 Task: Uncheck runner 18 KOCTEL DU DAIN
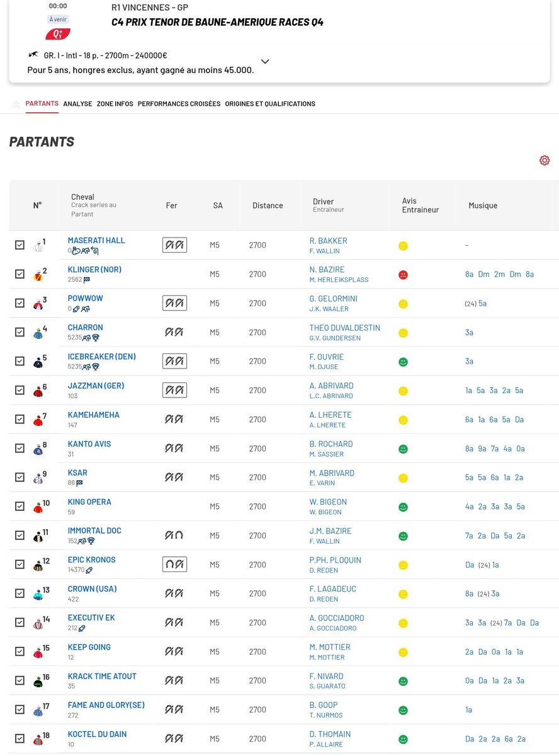[20, 738]
